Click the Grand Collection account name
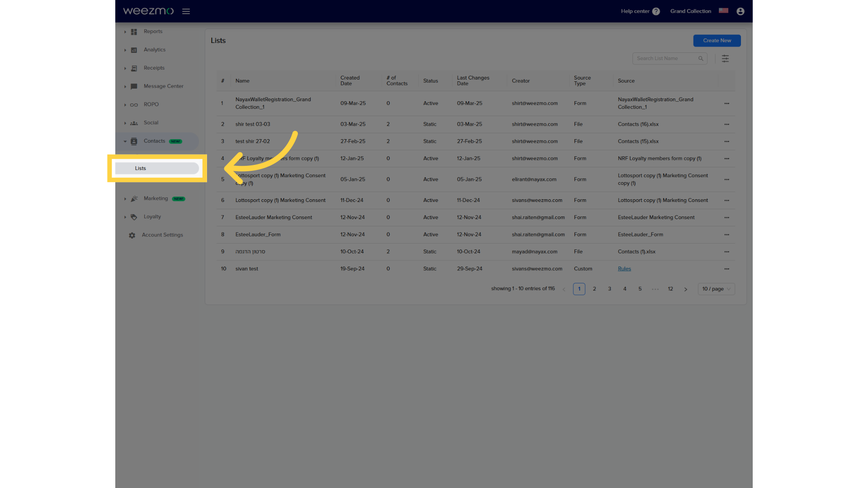This screenshot has width=868, height=488. tap(690, 11)
